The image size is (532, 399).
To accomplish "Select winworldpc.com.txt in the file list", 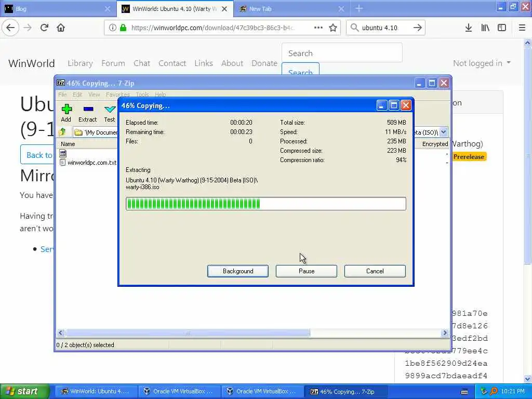I will [x=91, y=163].
